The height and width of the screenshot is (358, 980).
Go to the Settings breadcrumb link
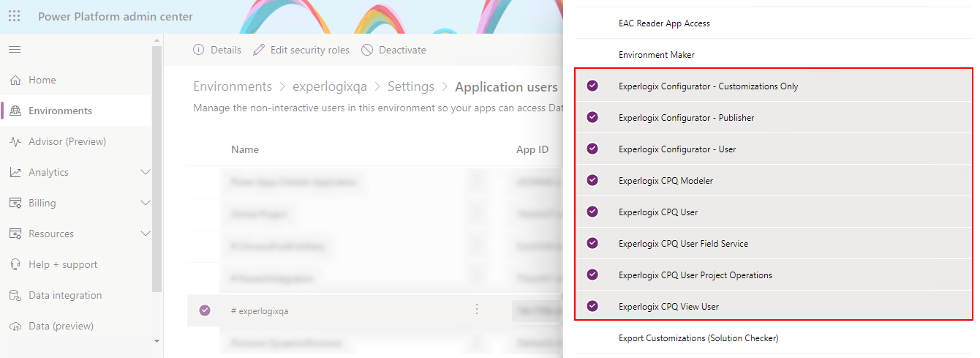point(411,86)
